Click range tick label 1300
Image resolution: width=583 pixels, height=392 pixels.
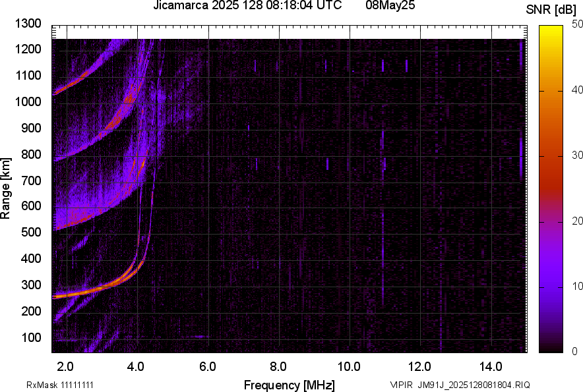click(x=28, y=24)
